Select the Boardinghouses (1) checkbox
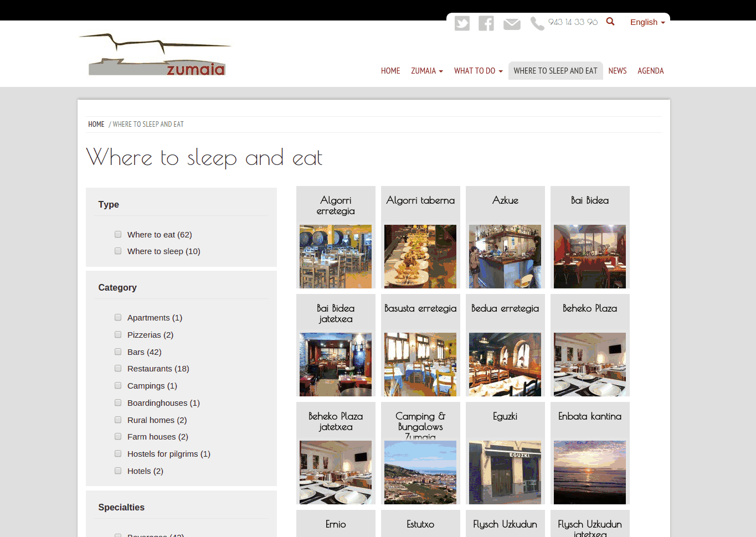 [118, 402]
